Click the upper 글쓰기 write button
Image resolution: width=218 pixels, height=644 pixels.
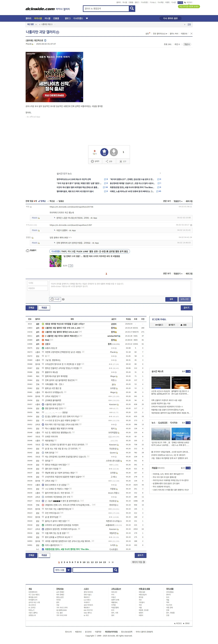tap(186, 308)
